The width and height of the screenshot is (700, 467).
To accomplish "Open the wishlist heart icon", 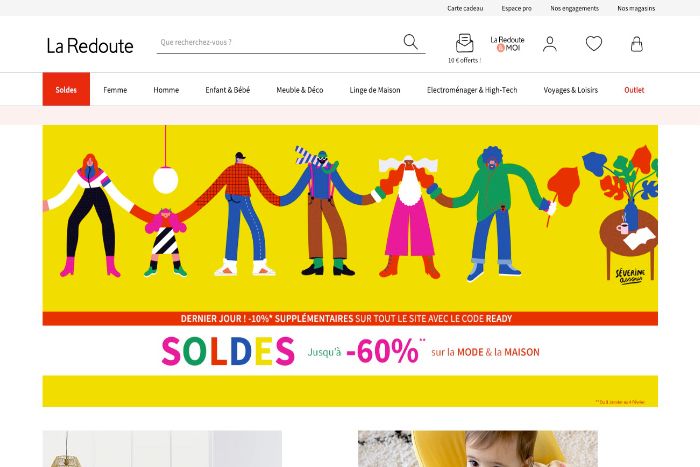I will pos(594,43).
